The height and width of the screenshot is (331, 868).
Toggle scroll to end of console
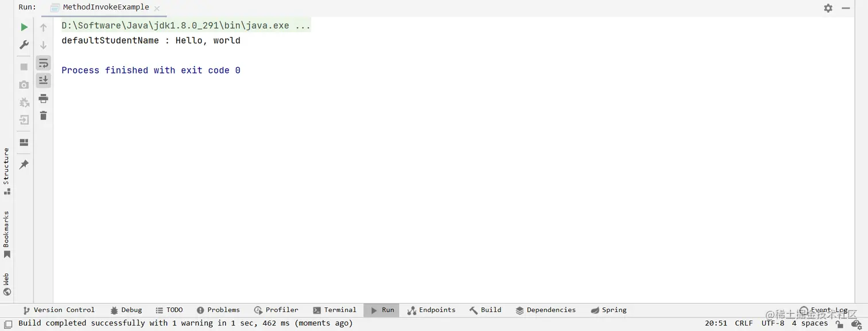(x=43, y=80)
